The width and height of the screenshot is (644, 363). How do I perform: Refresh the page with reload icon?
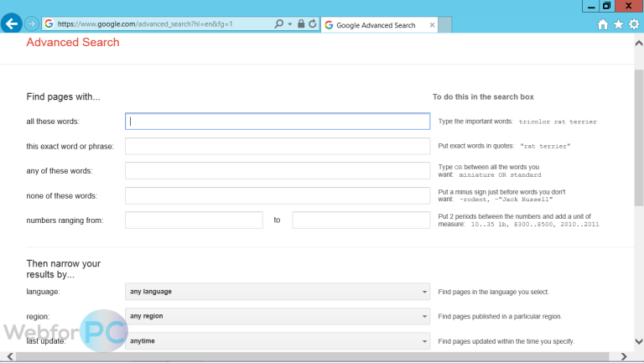click(313, 23)
